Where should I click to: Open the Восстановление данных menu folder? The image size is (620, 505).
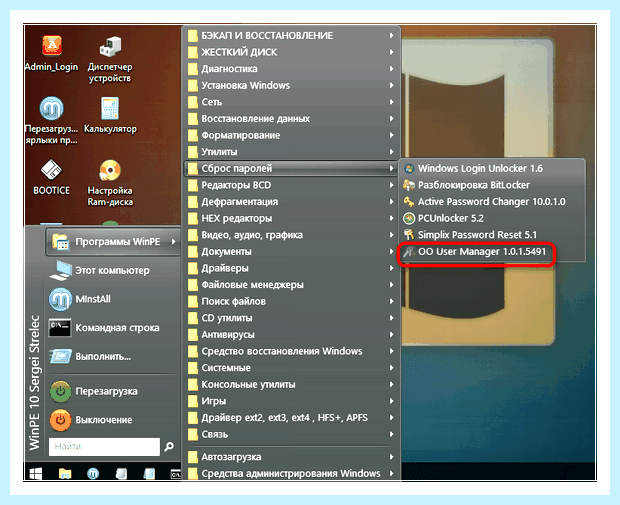point(291,119)
